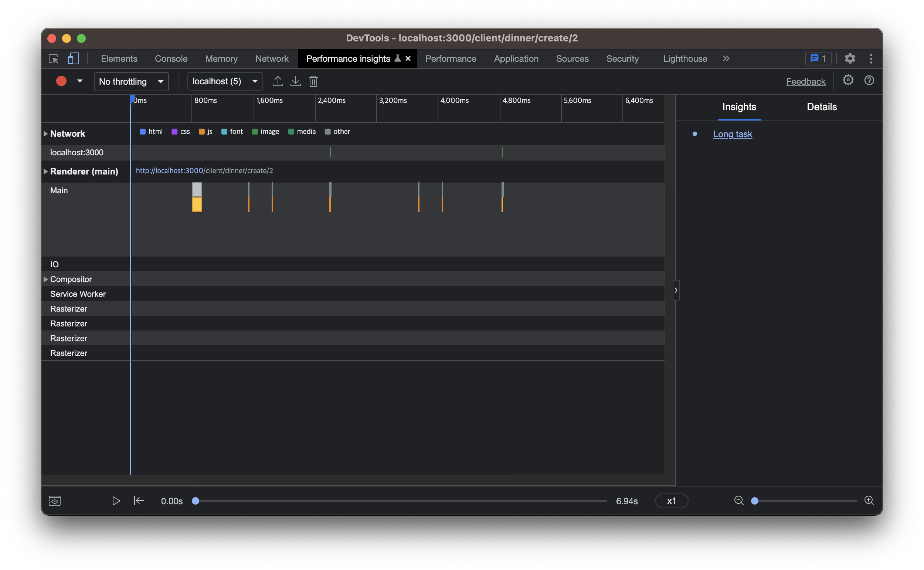The width and height of the screenshot is (924, 570).
Task: Click the Feedback link
Action: [x=805, y=81]
